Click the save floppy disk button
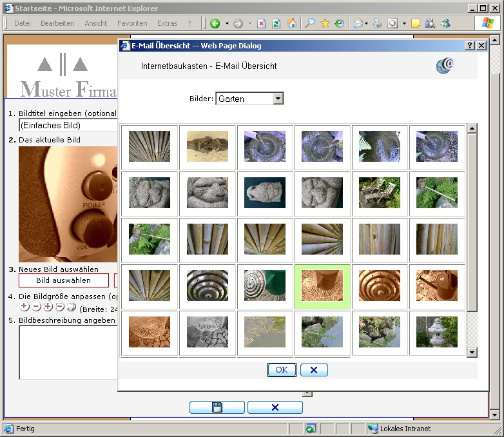 pyautogui.click(x=217, y=407)
